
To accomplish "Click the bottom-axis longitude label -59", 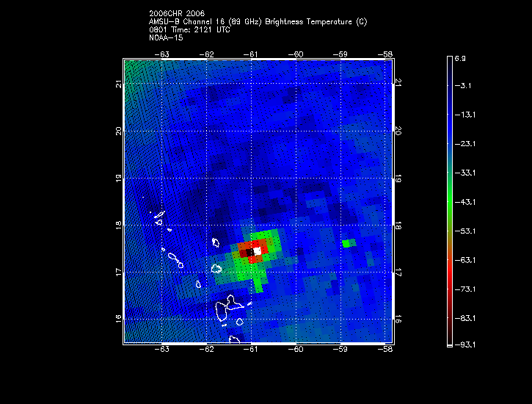I will (x=340, y=350).
